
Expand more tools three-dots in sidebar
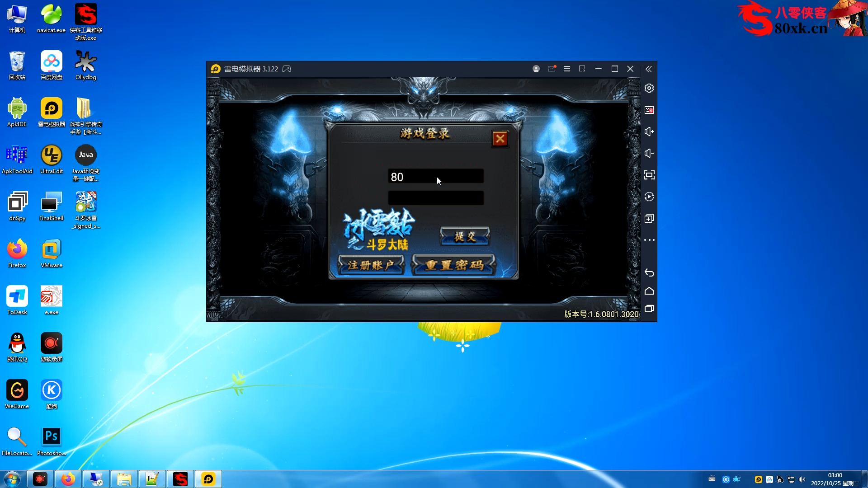649,240
